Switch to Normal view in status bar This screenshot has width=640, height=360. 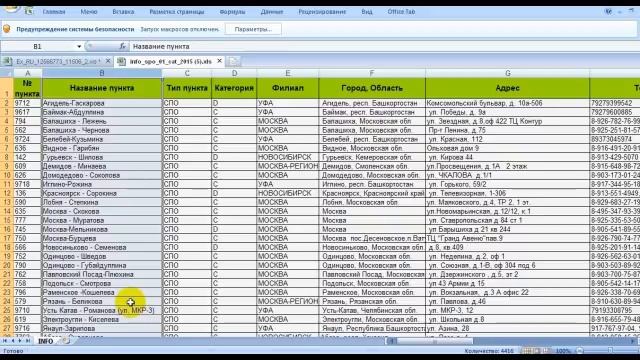point(528,351)
